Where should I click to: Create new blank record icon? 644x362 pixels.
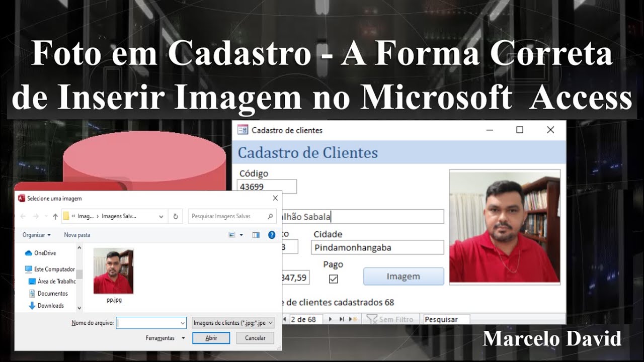click(353, 319)
